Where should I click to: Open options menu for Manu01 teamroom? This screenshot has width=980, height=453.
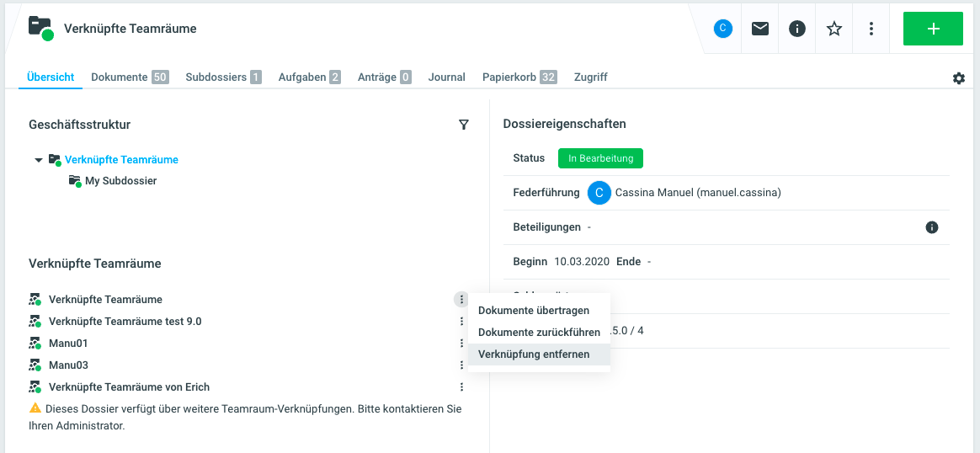pyautogui.click(x=461, y=344)
